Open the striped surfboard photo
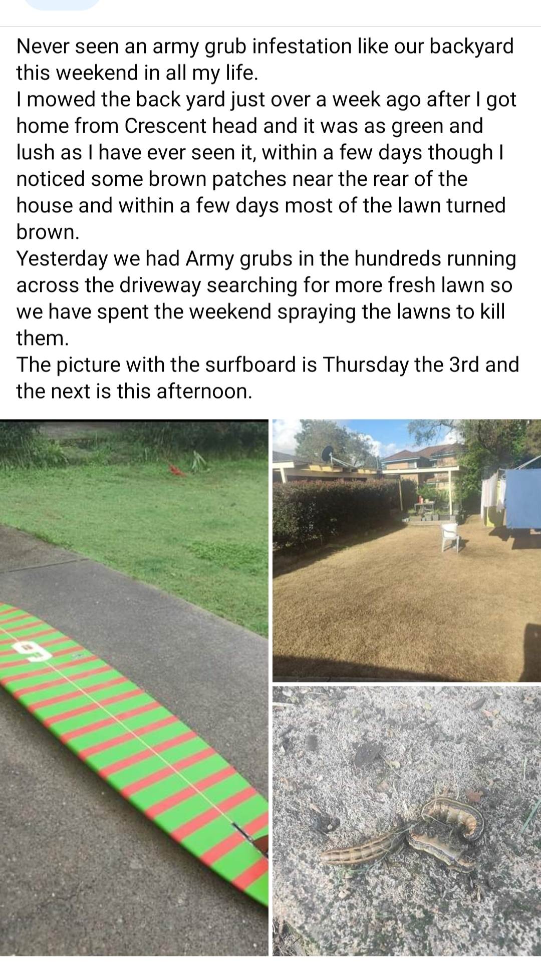This screenshot has width=541, height=980. pyautogui.click(x=134, y=687)
